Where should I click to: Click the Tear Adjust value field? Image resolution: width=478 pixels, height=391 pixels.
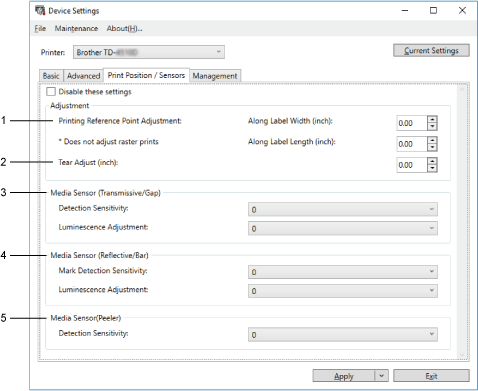click(412, 165)
